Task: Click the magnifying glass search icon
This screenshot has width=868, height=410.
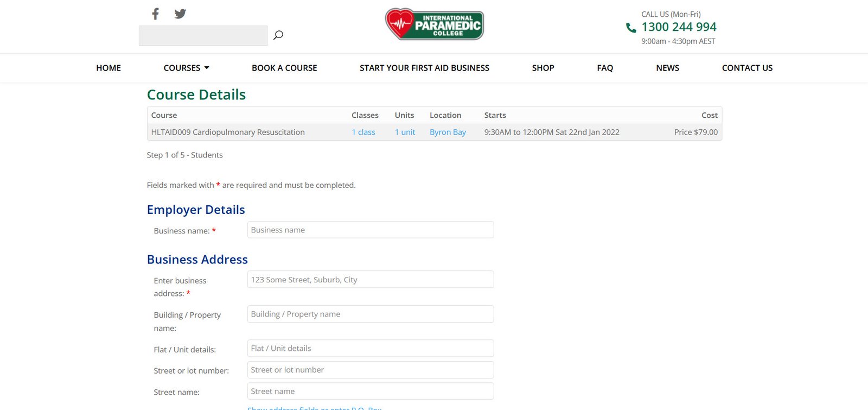Action: pyautogui.click(x=278, y=35)
